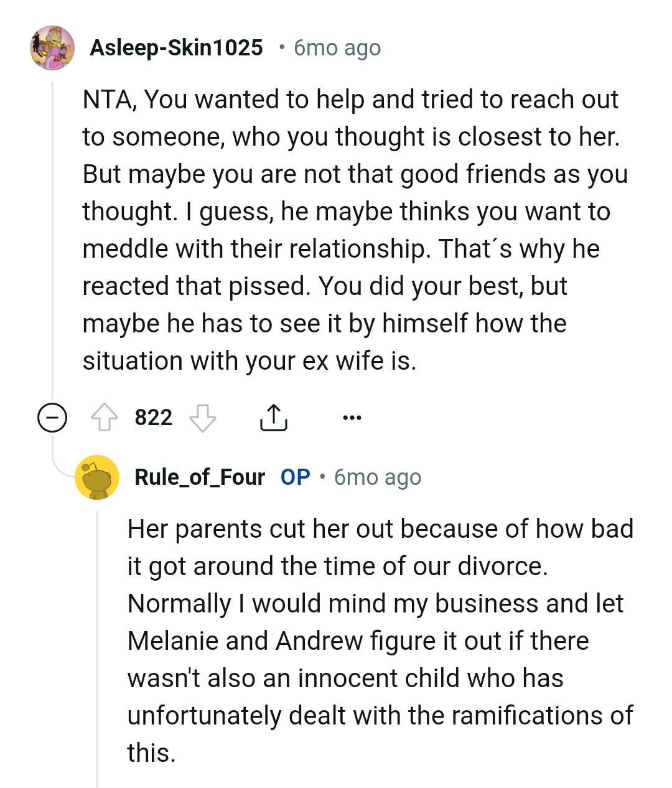Tap the blue OP badge

(295, 477)
